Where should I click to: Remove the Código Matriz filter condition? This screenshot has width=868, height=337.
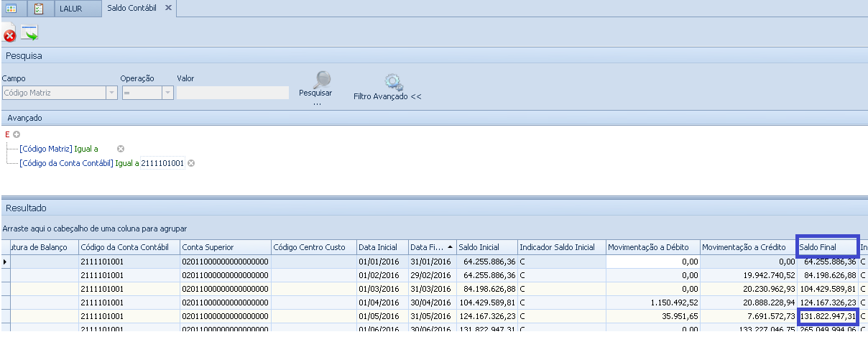tap(121, 149)
